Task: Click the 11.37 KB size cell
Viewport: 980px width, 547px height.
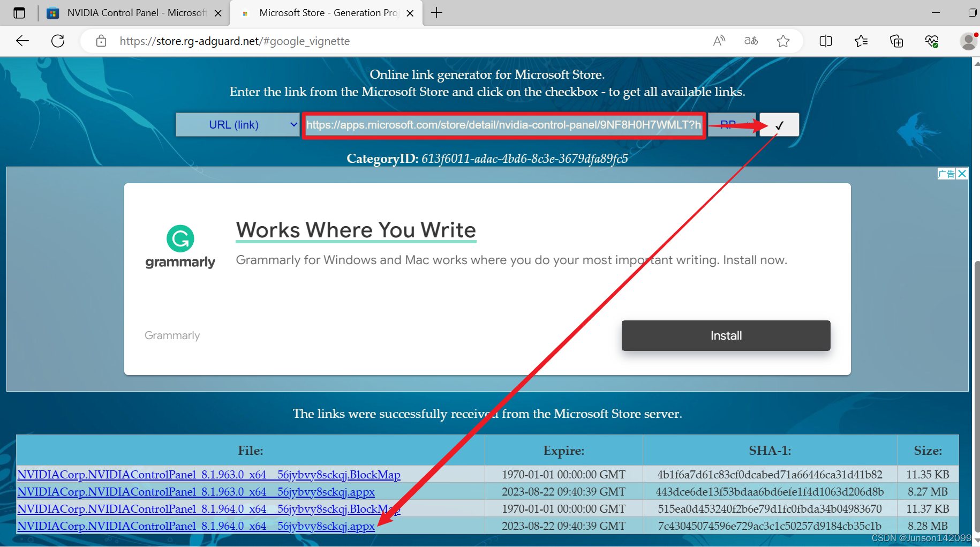Action: (x=928, y=509)
